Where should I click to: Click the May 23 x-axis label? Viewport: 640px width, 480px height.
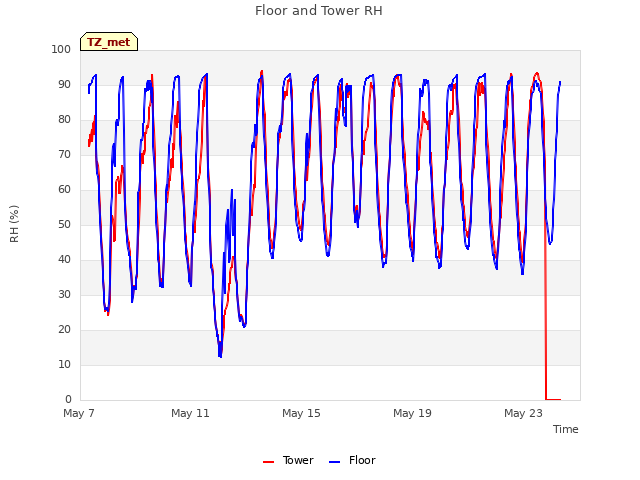pos(523,413)
